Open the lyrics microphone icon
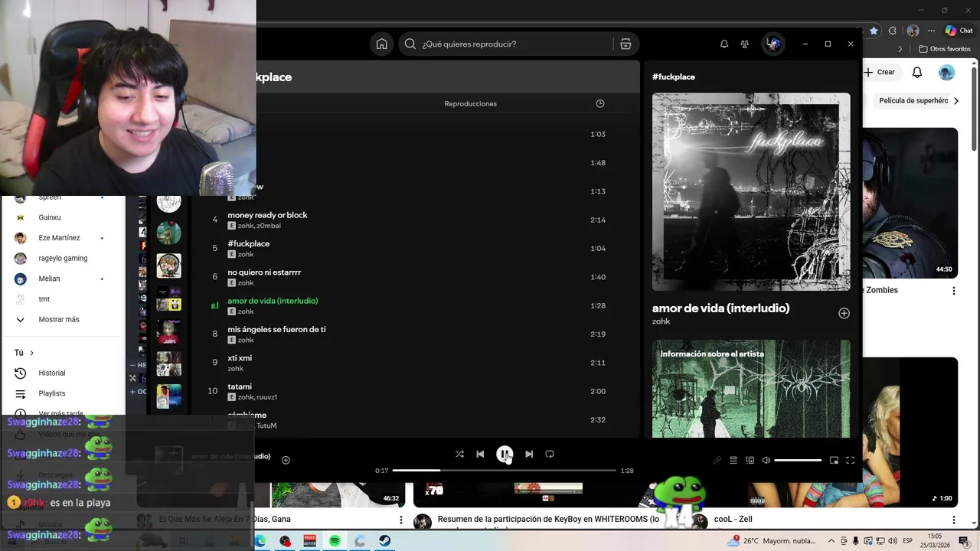Viewport: 980px width, 551px height. click(717, 460)
